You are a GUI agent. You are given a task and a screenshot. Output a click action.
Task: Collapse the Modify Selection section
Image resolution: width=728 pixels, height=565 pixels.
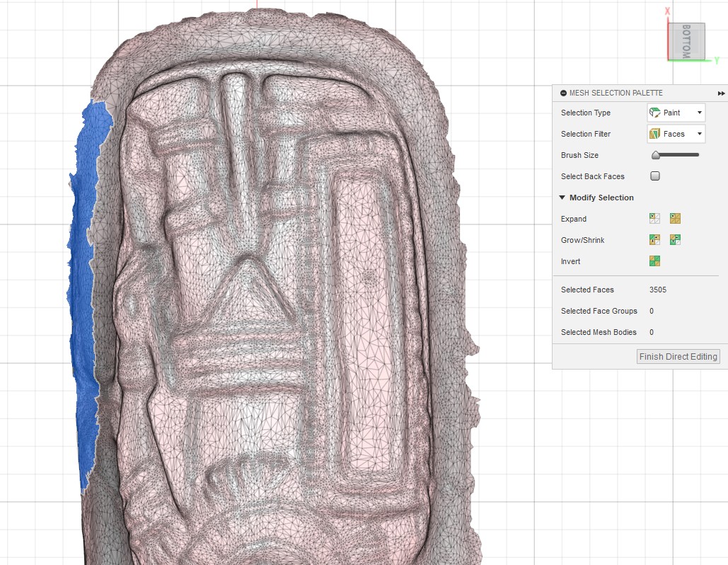click(x=563, y=198)
